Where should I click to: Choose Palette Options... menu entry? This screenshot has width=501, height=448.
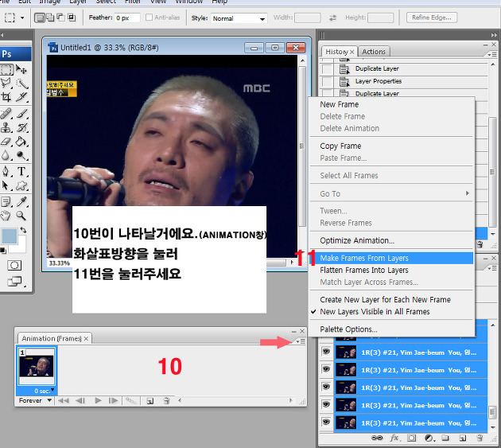pyautogui.click(x=391, y=329)
